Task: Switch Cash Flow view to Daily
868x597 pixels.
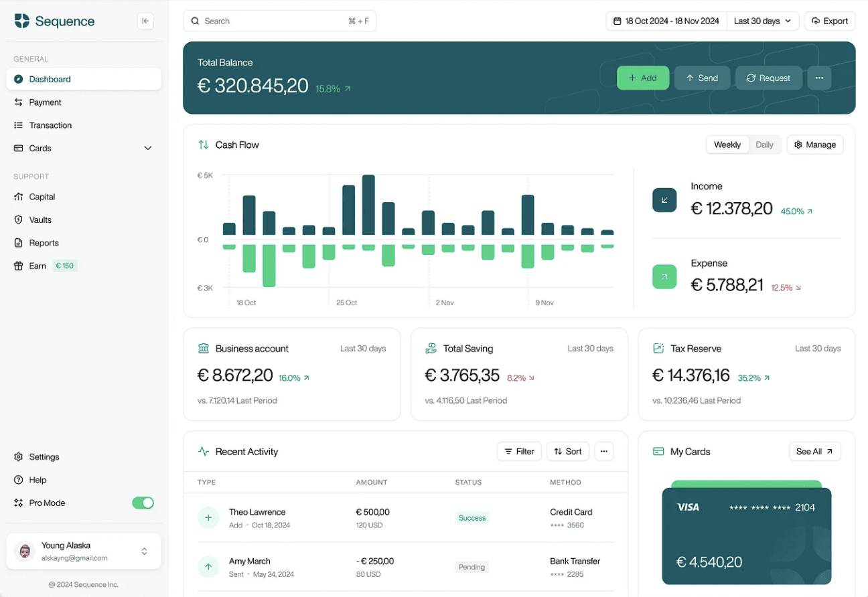Action: tap(765, 144)
